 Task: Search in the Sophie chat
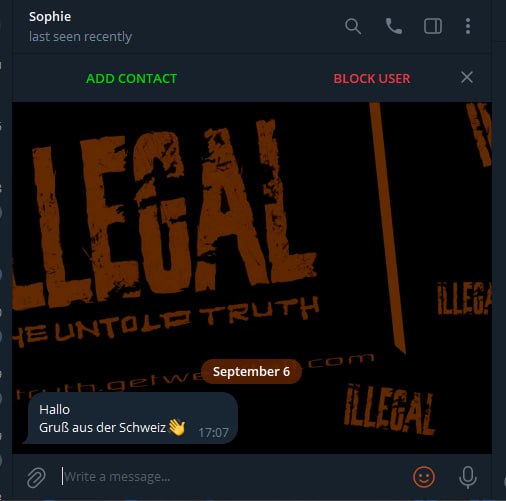coord(353,26)
